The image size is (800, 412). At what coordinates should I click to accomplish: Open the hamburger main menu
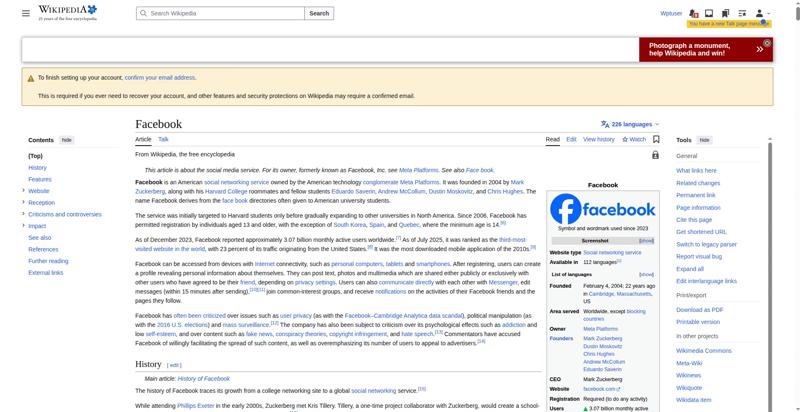pos(26,13)
